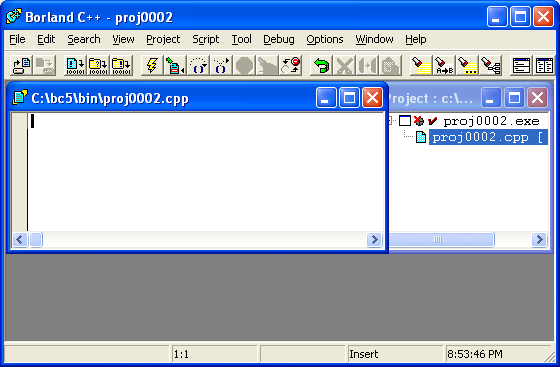Click the Replace A→B flashlight icon

(444, 65)
